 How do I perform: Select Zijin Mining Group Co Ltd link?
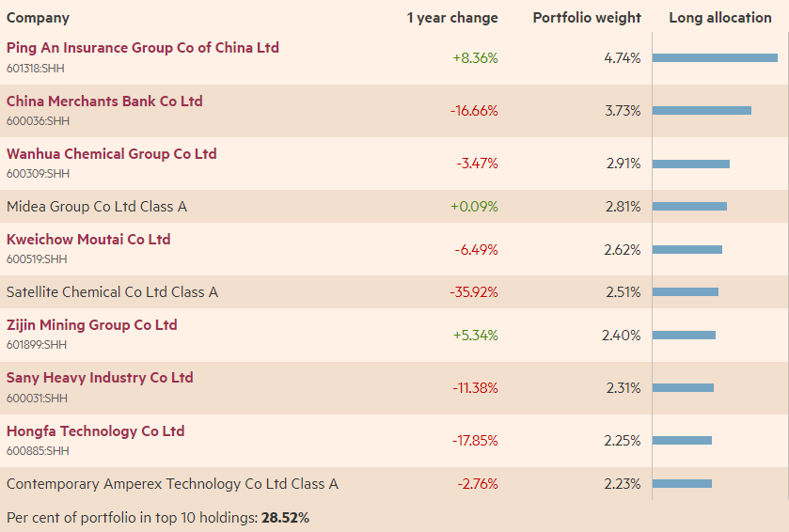pos(91,325)
